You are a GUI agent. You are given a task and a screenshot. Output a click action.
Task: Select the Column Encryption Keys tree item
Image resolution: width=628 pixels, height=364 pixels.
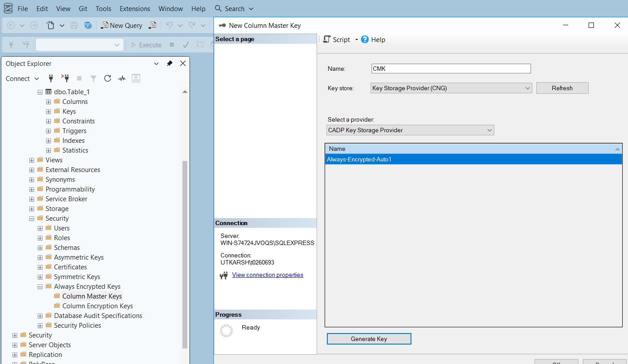point(97,306)
